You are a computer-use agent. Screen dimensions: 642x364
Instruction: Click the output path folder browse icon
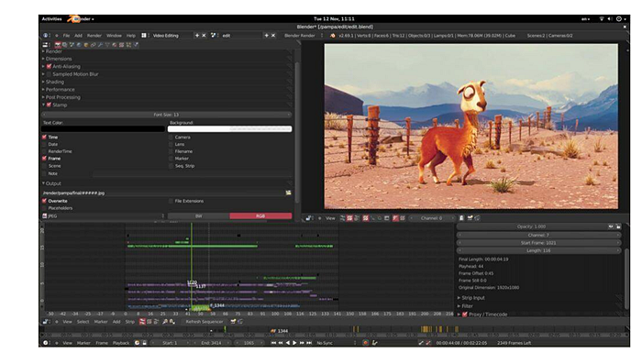pos(288,193)
